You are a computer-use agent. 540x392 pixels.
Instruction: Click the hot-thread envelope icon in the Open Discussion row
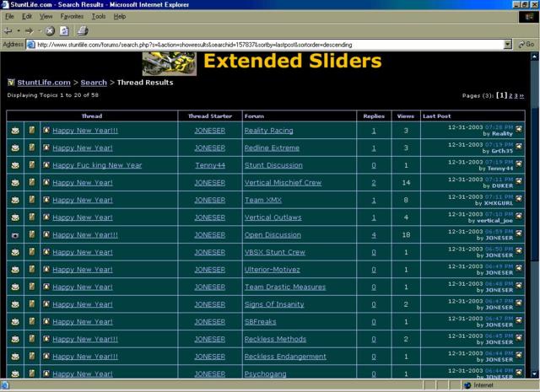click(15, 234)
